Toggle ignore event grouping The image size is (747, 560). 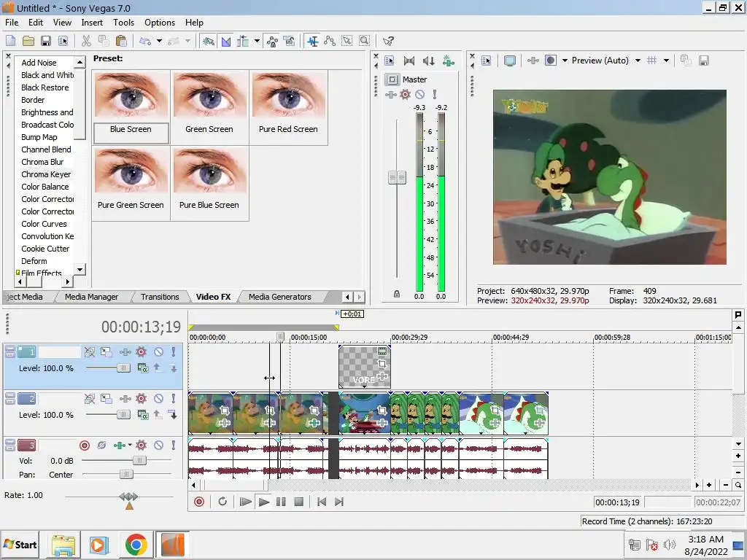pyautogui.click(x=290, y=41)
